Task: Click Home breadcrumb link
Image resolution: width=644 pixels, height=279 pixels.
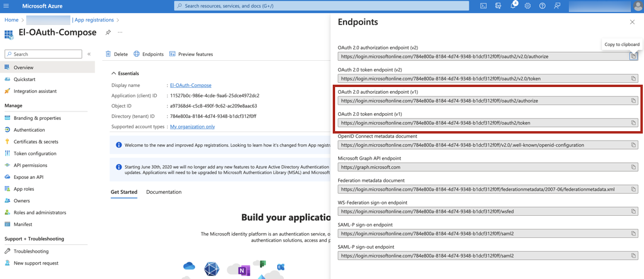Action: (x=11, y=20)
